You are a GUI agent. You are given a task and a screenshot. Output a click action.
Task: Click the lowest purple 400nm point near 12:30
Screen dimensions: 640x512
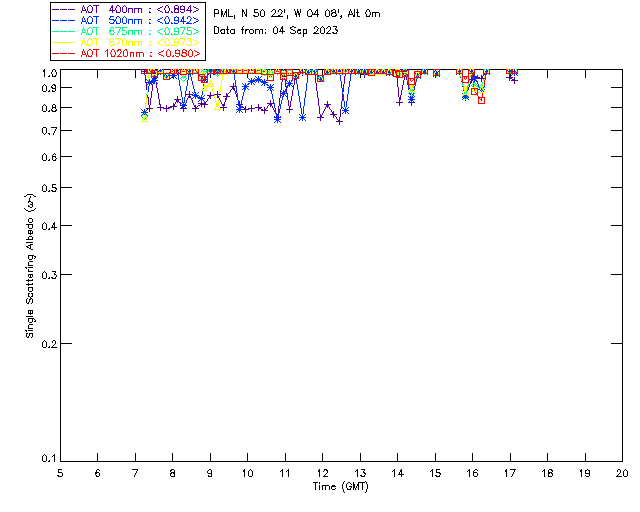(x=340, y=122)
